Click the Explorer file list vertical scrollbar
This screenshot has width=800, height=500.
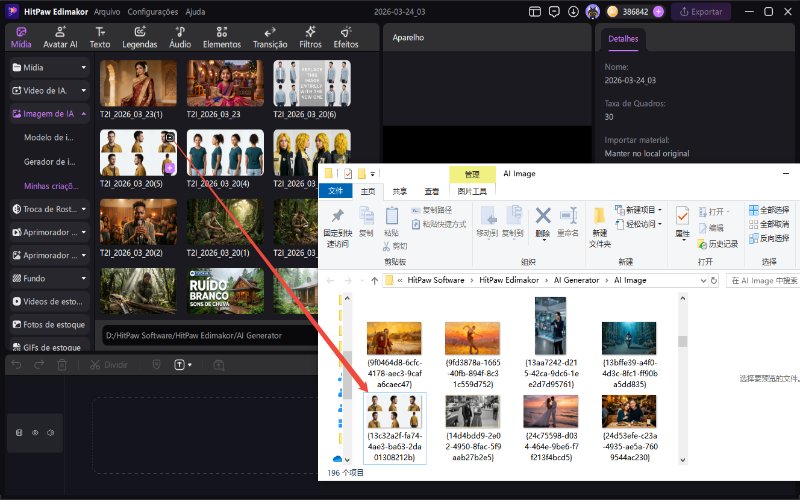683,370
